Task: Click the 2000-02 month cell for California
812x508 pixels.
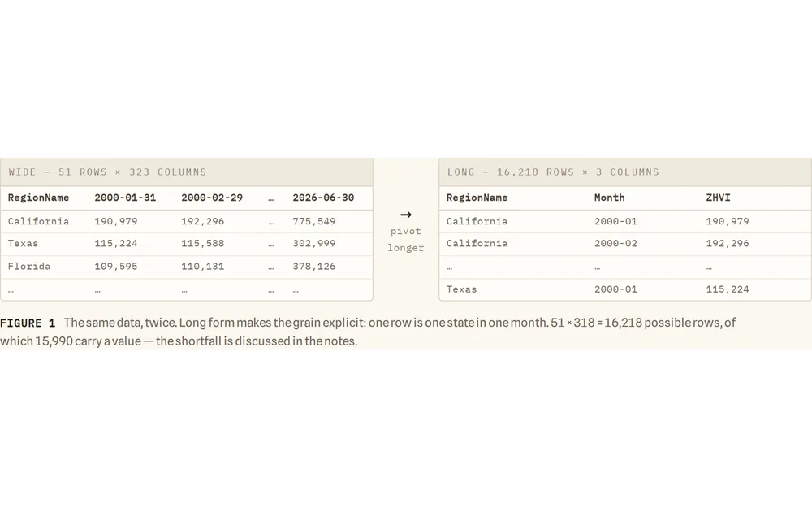Action: [x=615, y=244]
